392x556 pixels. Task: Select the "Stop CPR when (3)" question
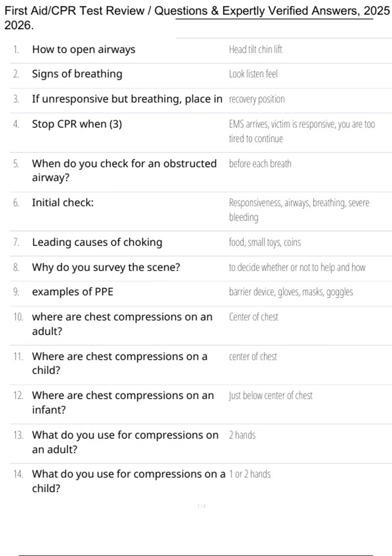pos(77,124)
